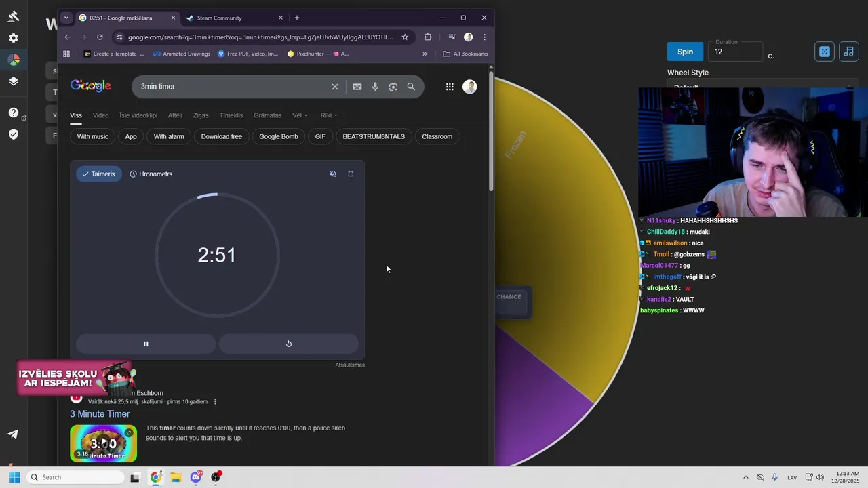Open the Chrome tab search dropdown
The width and height of the screenshot is (868, 488).
point(66,18)
